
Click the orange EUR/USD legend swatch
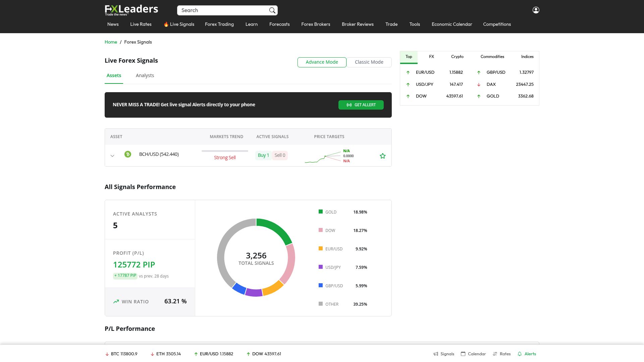coord(321,249)
